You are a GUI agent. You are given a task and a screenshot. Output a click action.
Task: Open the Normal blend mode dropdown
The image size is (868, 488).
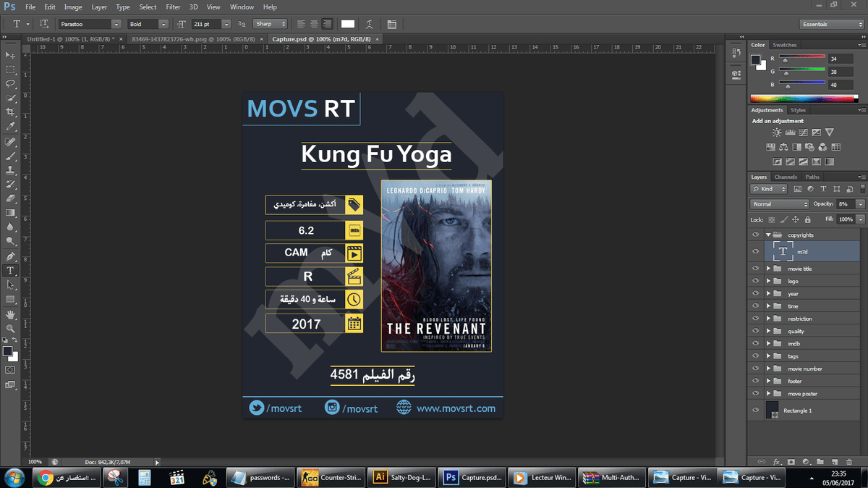tap(779, 204)
